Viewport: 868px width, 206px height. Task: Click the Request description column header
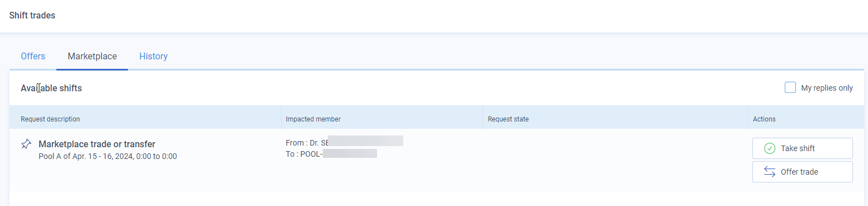[50, 119]
